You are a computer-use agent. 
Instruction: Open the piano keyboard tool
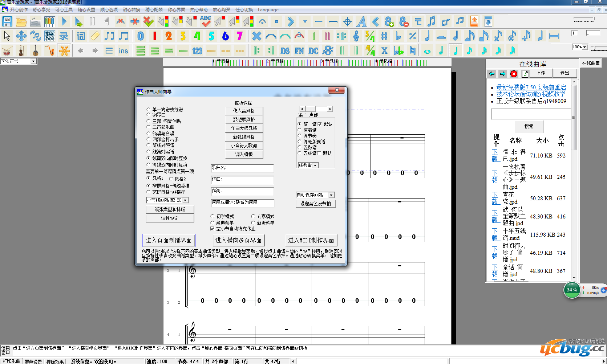[49, 22]
